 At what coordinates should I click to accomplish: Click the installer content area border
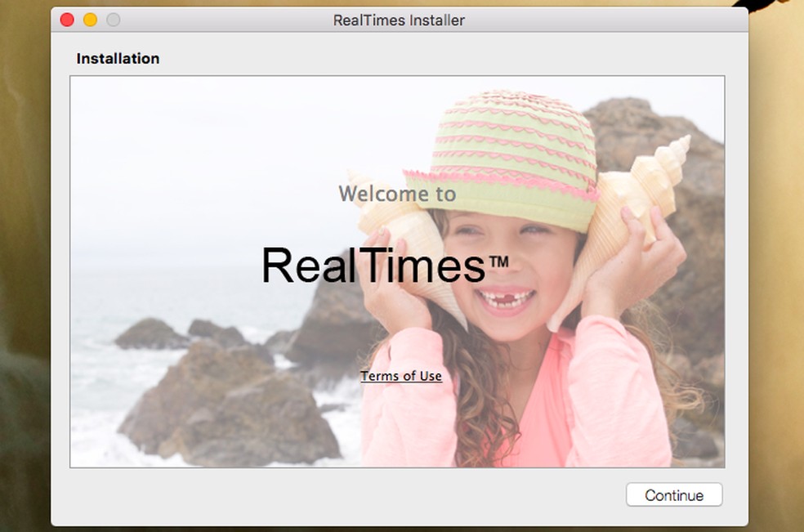(398, 74)
